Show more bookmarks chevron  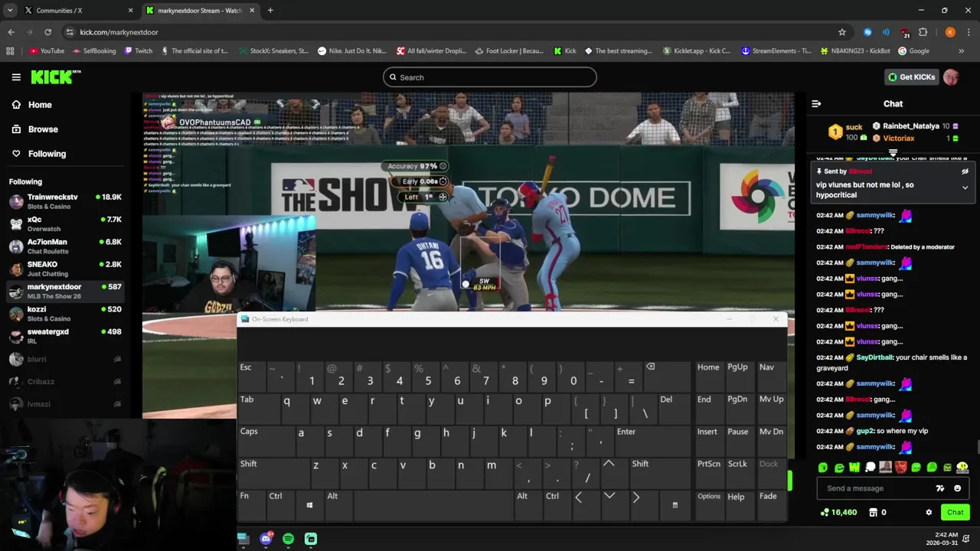[961, 51]
